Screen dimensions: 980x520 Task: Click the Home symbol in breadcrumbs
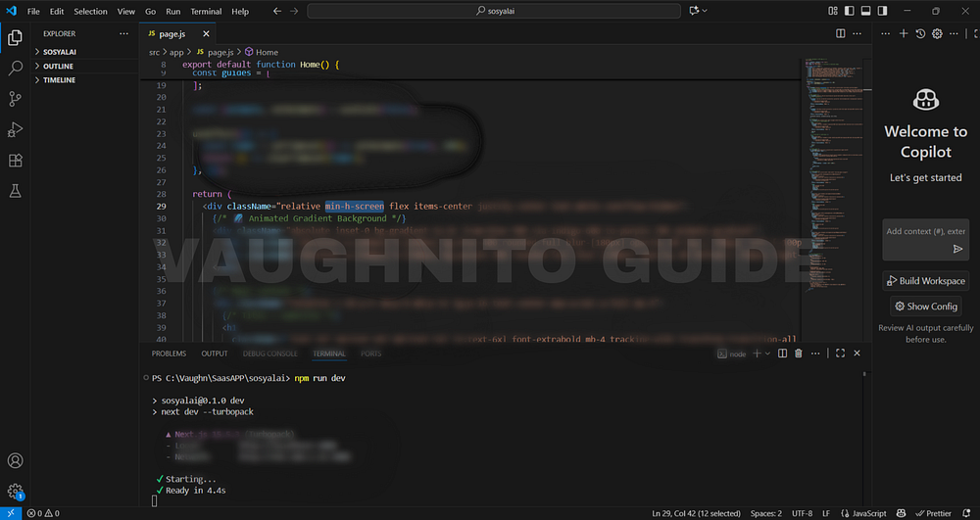point(262,53)
